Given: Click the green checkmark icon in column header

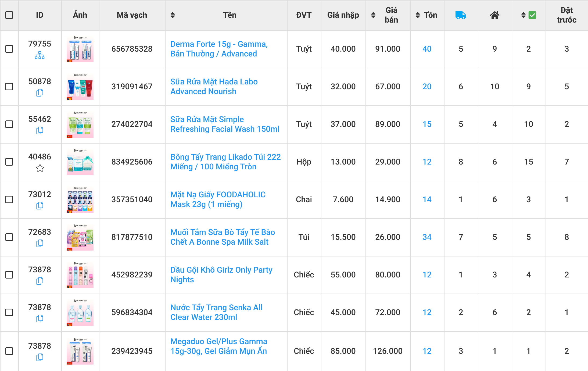Looking at the screenshot, I should (532, 15).
